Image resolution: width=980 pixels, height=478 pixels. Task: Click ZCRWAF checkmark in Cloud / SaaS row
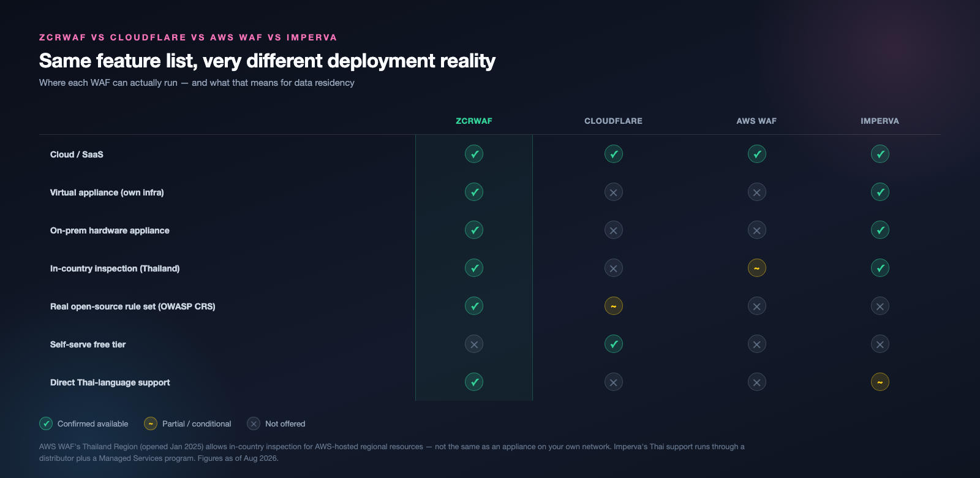click(x=474, y=154)
